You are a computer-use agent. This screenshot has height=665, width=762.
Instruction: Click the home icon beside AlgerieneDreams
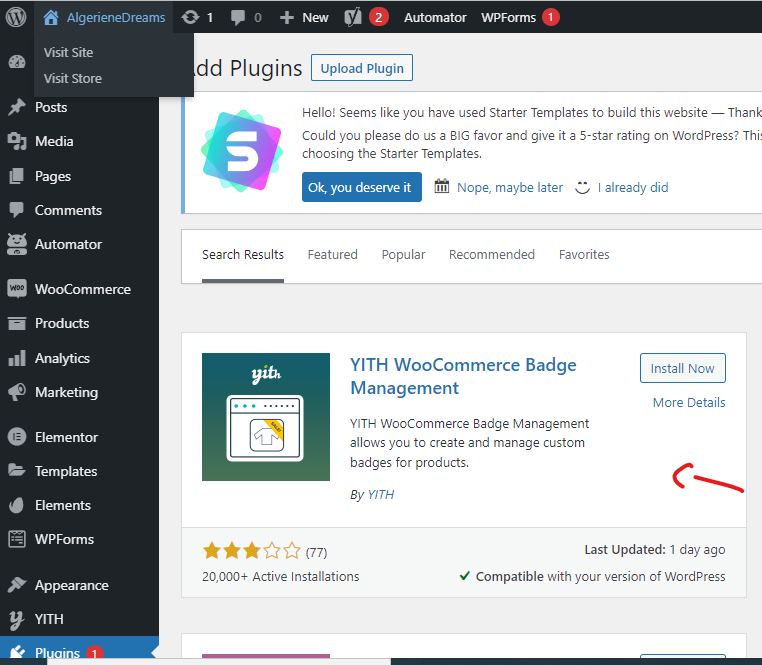(x=51, y=18)
